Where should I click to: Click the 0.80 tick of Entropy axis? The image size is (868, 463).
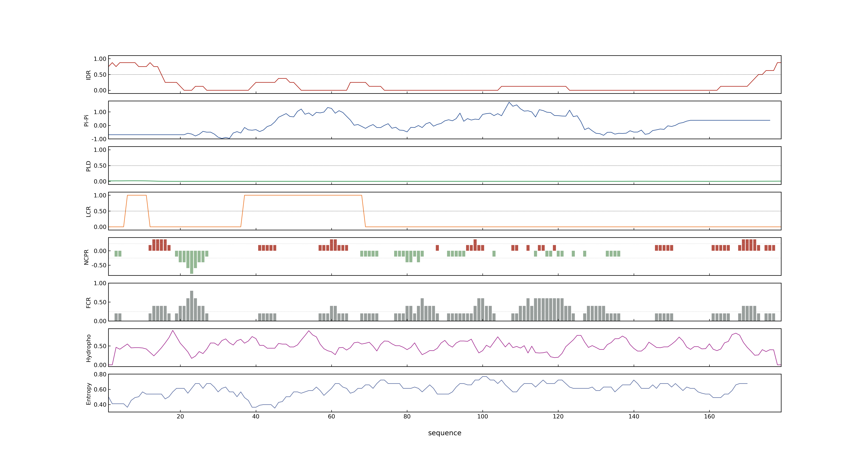point(100,374)
